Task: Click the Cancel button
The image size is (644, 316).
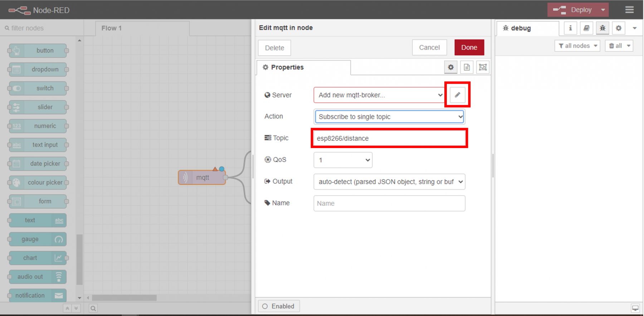Action: click(429, 48)
